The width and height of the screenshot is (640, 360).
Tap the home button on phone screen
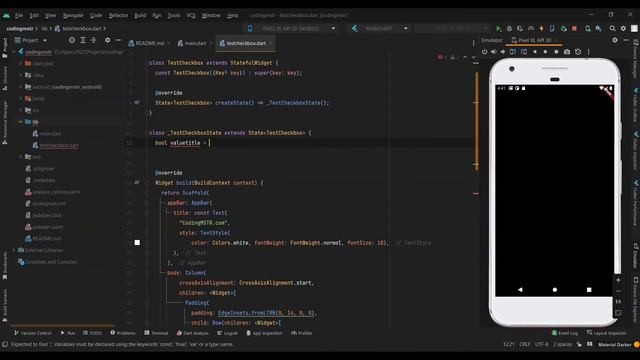point(555,290)
